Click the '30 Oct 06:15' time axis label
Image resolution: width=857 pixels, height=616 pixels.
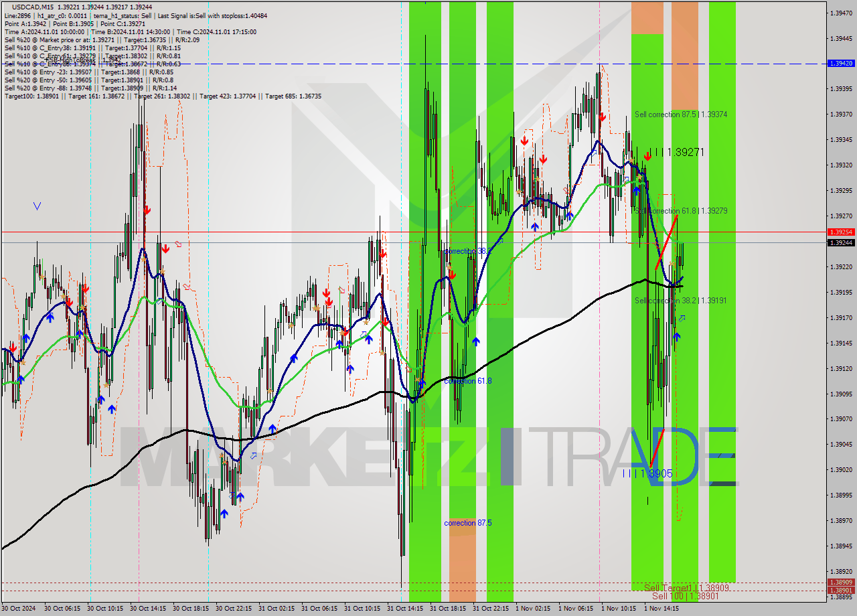click(x=62, y=609)
